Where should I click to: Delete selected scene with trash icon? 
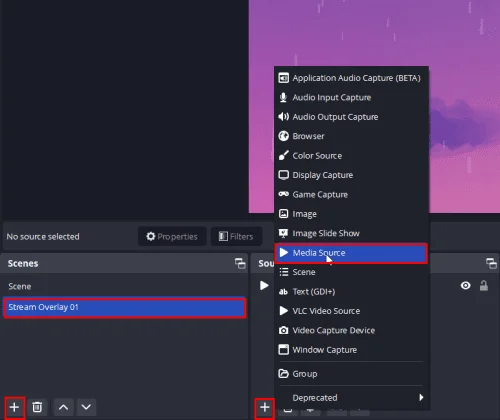tap(37, 407)
